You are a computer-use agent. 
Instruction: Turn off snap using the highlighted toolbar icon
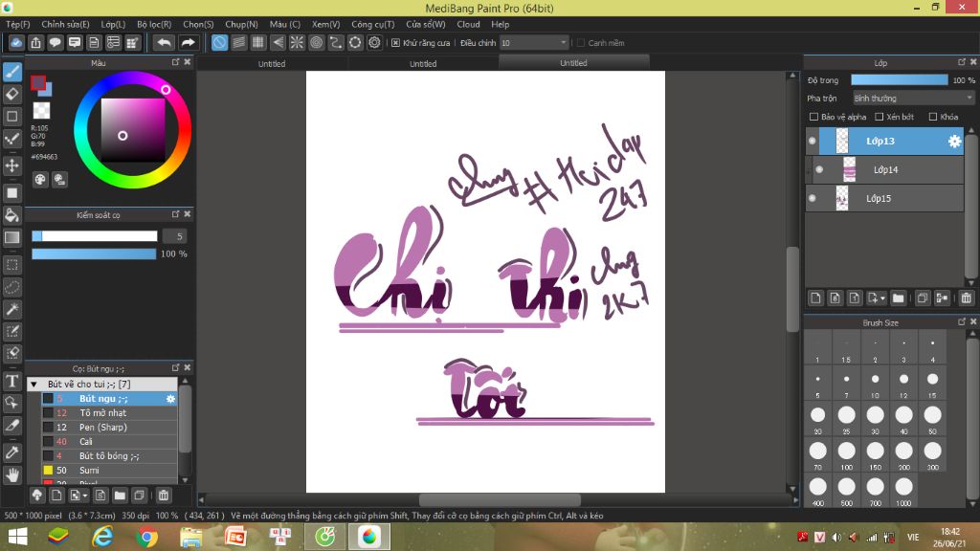[219, 42]
